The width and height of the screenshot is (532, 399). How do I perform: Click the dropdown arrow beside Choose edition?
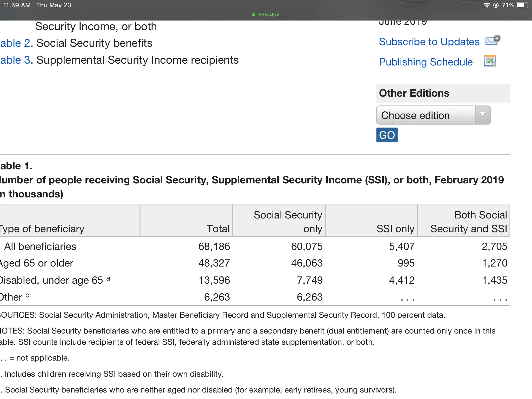(x=483, y=115)
